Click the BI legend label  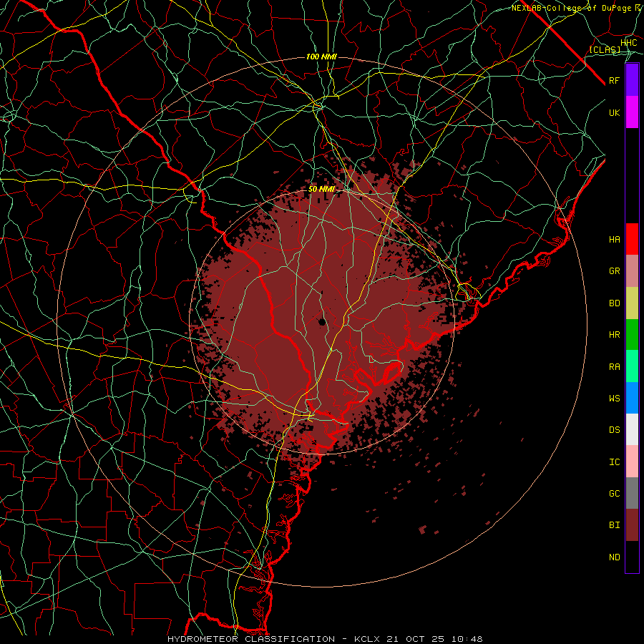tap(614, 525)
